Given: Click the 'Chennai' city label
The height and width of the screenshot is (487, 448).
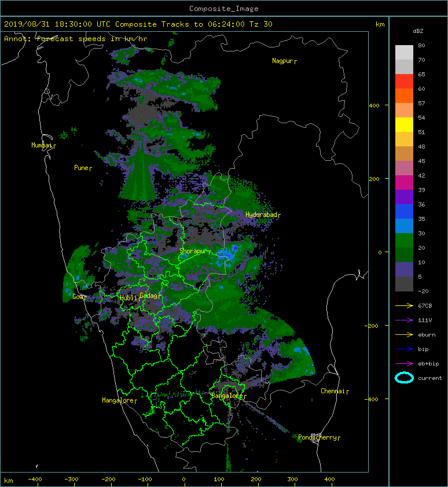Looking at the screenshot, I should coord(335,392).
